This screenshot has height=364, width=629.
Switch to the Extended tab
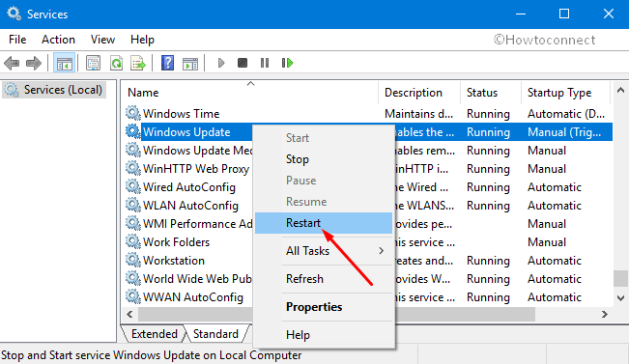[154, 334]
